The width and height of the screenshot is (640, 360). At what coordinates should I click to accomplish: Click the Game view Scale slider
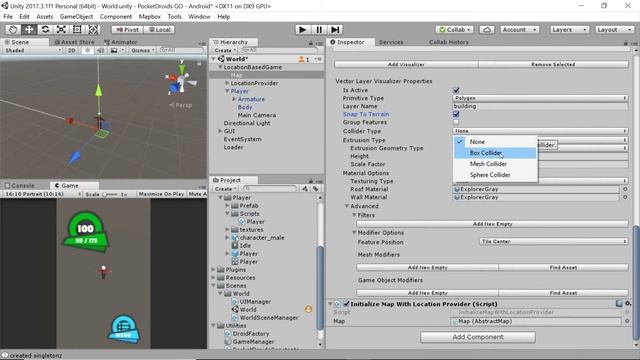click(x=110, y=194)
